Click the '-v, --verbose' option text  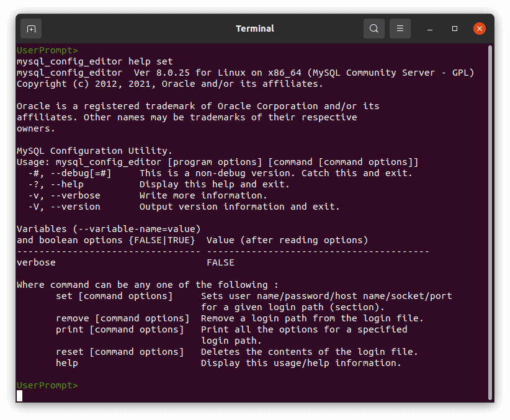[x=64, y=195]
